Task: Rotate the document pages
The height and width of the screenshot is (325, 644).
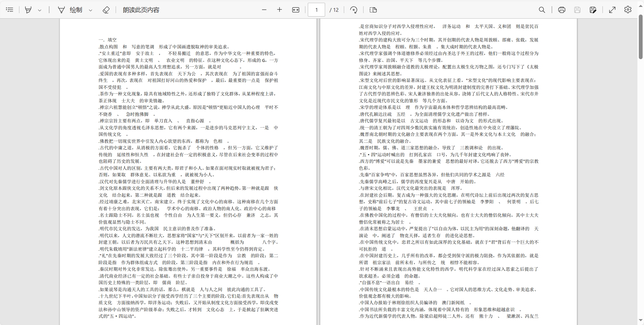Action: [x=354, y=10]
